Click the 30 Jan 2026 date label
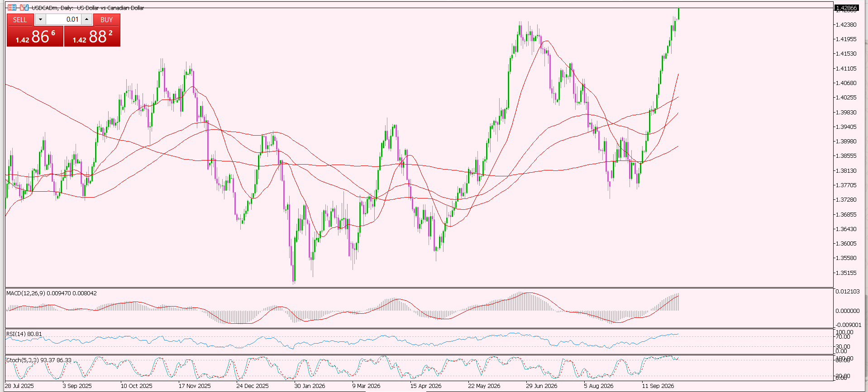The width and height of the screenshot is (868, 392). pyautogui.click(x=310, y=386)
